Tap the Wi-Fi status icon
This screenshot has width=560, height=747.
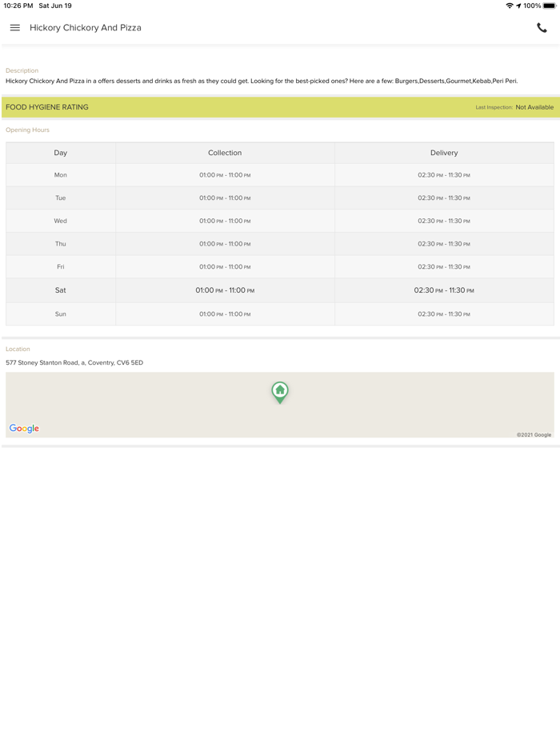tap(509, 6)
